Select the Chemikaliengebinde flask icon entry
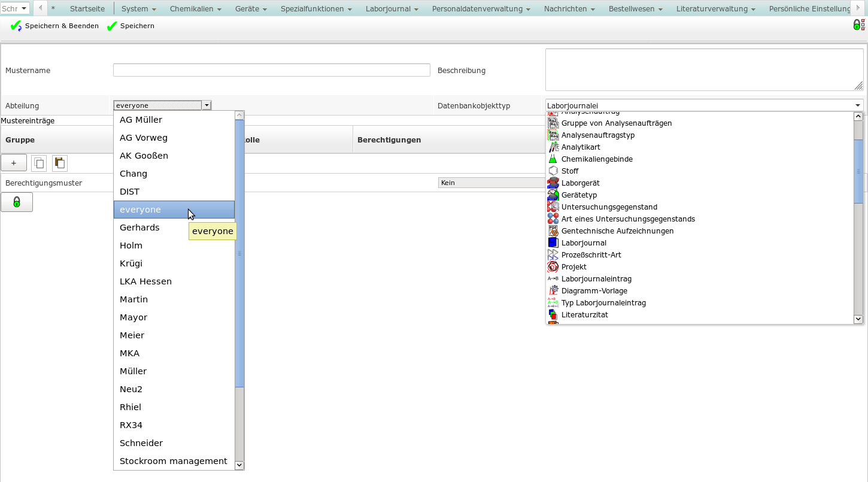 pos(596,159)
